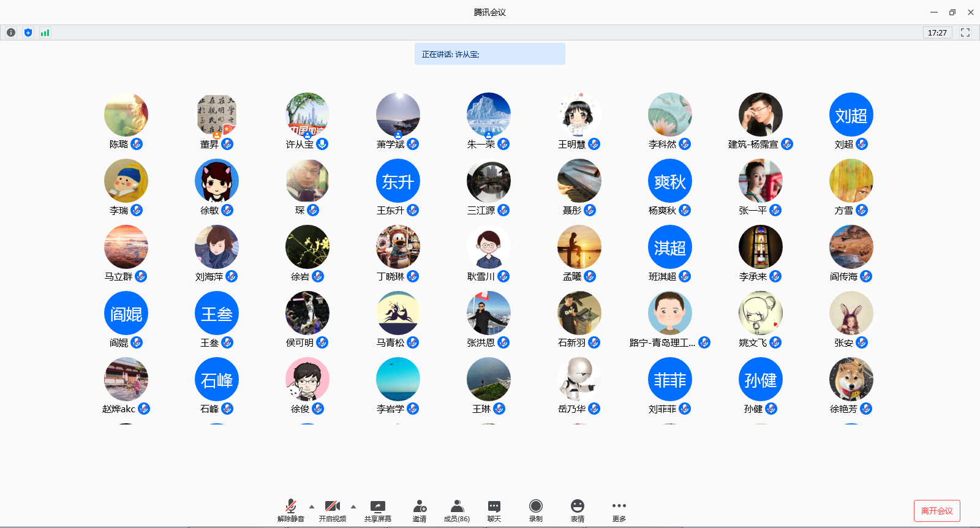Open the Members 成员(86) list

[457, 510]
